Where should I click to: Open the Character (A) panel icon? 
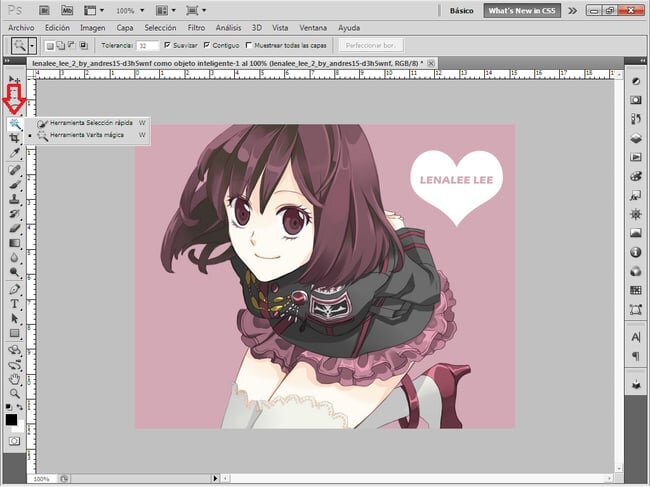click(x=635, y=337)
